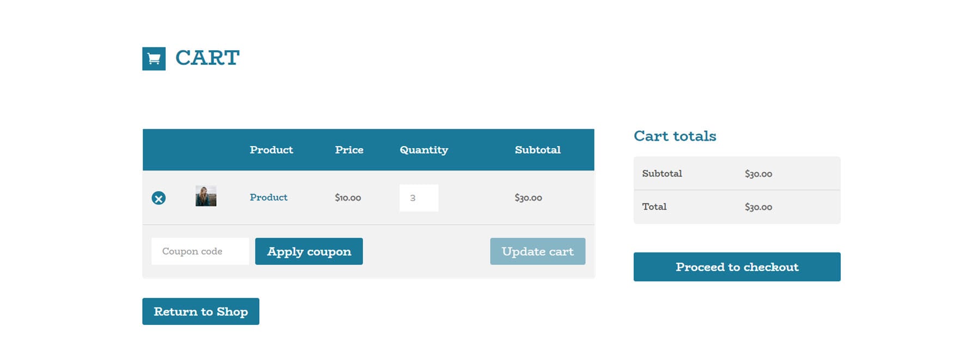
Task: Click the circular remove icon in cart row
Action: (158, 198)
